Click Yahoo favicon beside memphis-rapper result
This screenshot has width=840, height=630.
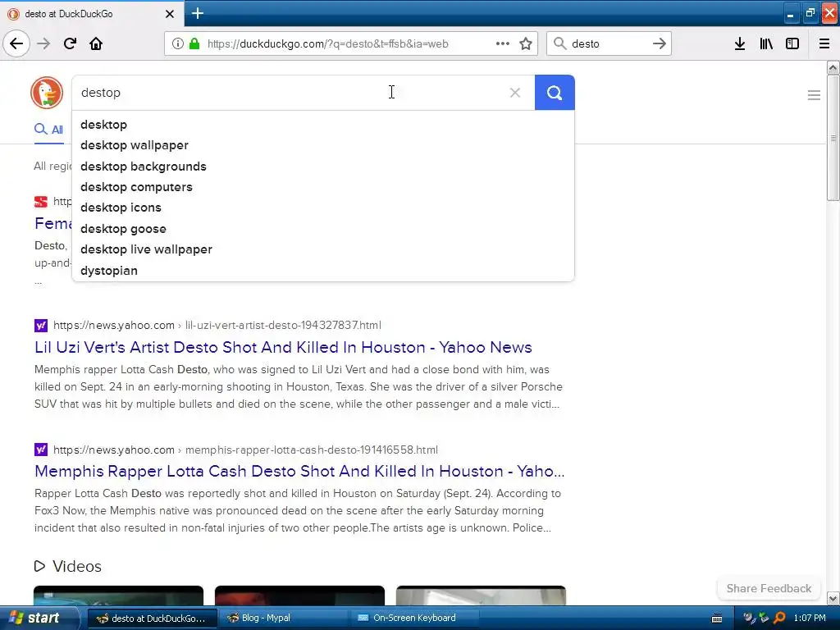(x=41, y=450)
